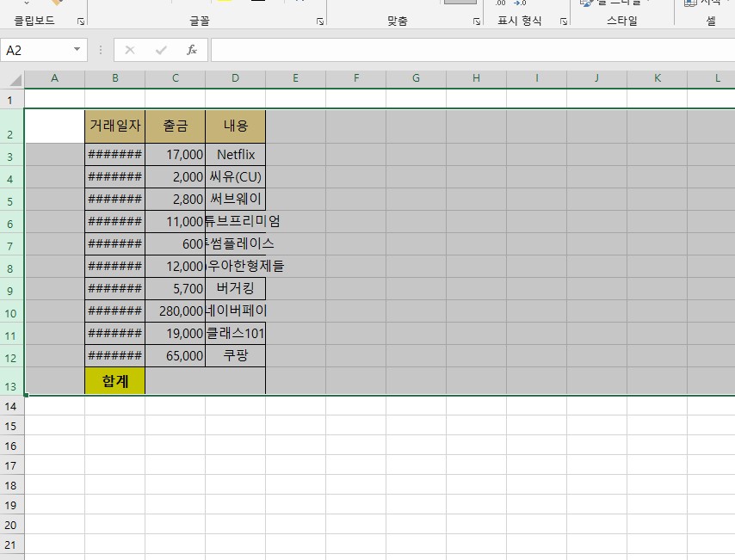Select row 2 header
This screenshot has height=560, width=735.
tap(12, 126)
